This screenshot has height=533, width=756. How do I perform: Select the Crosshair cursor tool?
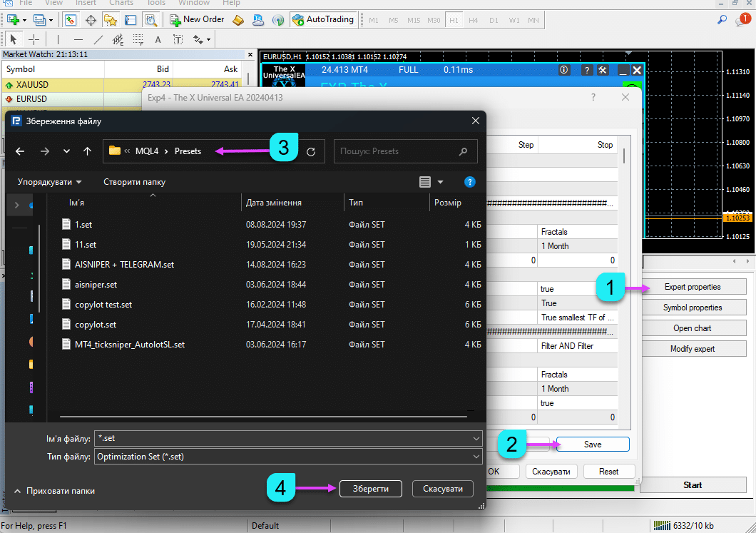[34, 39]
